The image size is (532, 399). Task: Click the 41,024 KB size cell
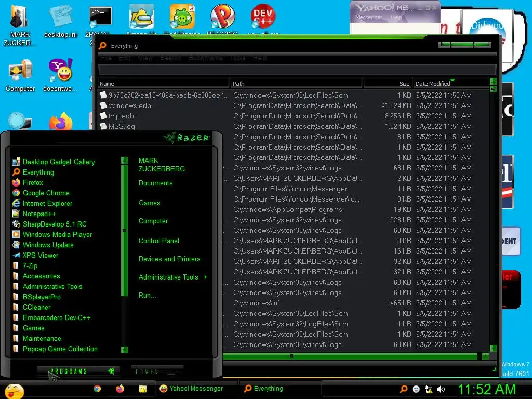tap(396, 105)
